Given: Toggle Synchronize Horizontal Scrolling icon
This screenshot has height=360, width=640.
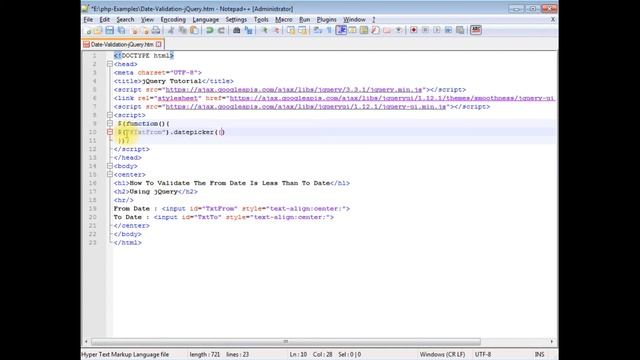Looking at the screenshot, I should pos(302,30).
